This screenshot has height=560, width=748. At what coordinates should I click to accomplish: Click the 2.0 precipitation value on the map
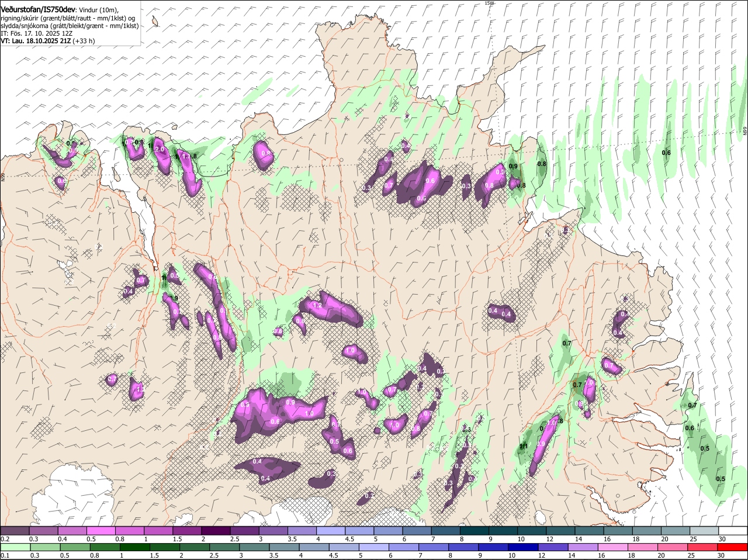[160, 149]
